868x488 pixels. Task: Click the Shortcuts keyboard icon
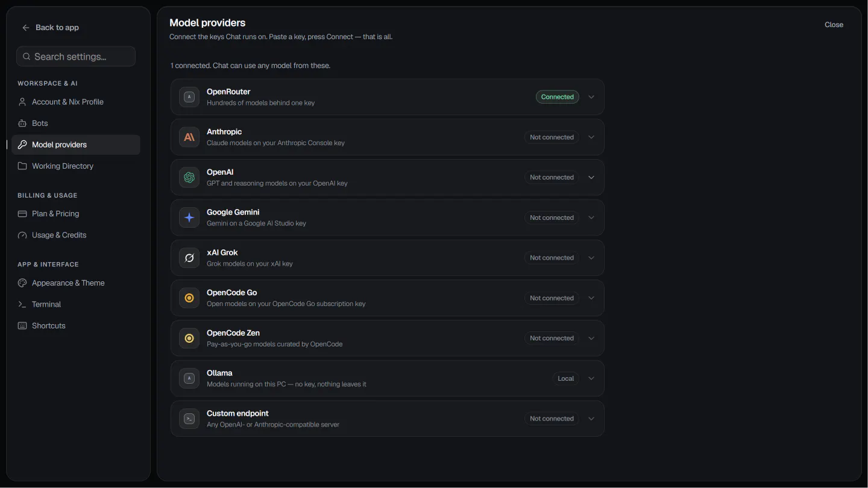22,326
